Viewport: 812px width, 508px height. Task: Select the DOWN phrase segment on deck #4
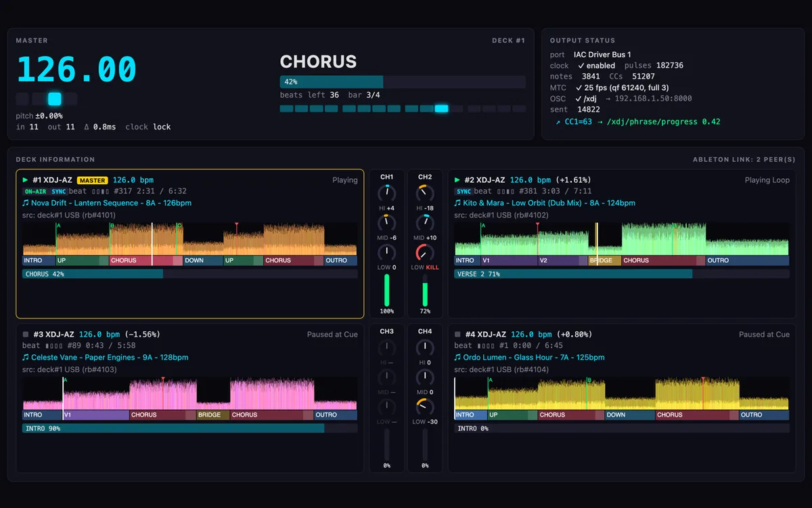coord(629,415)
